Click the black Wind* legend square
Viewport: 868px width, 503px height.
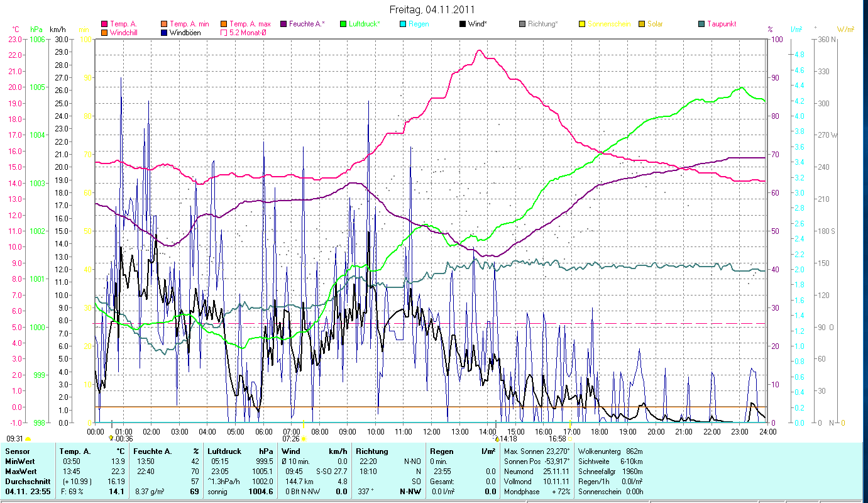(x=462, y=24)
